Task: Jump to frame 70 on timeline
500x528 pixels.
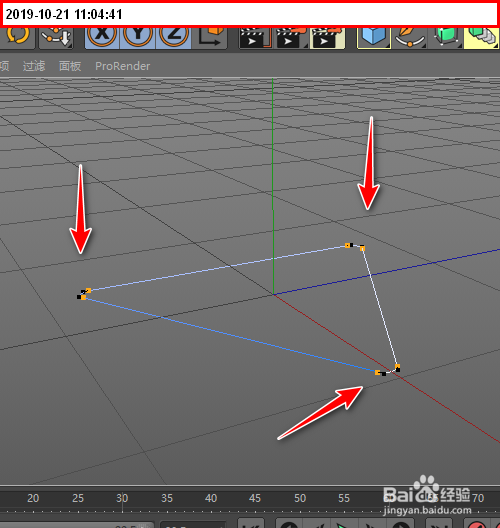Action: click(x=478, y=498)
